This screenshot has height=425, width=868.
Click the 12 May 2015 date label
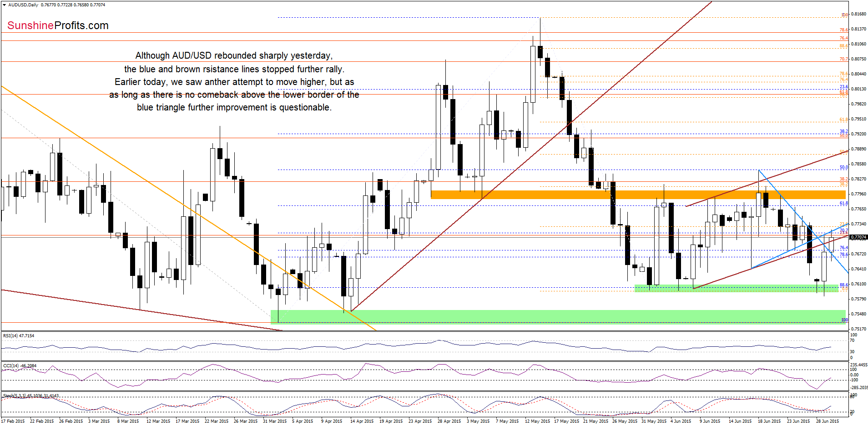coord(537,421)
